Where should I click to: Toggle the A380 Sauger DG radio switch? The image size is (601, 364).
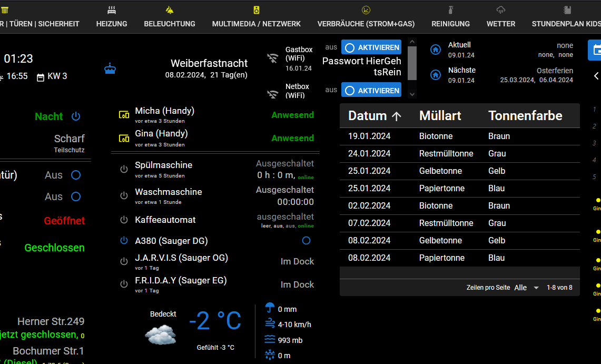pos(306,241)
